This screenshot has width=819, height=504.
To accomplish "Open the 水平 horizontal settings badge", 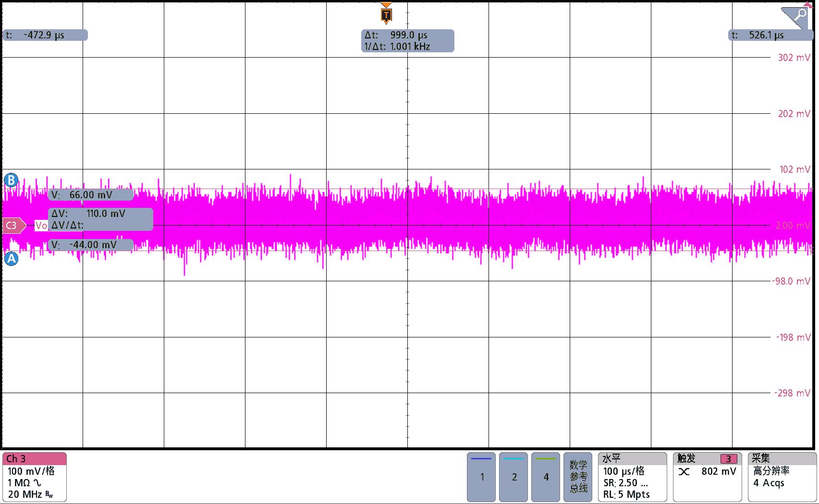I will click(x=633, y=477).
